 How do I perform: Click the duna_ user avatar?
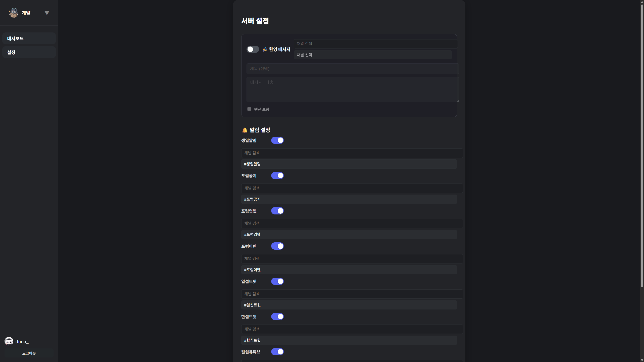pos(9,341)
